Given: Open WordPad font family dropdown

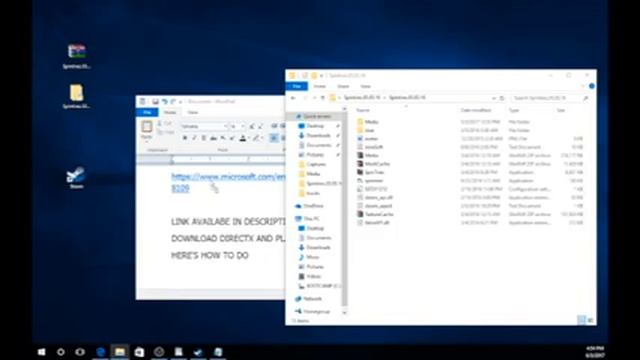Looking at the screenshot, I should pyautogui.click(x=225, y=127).
